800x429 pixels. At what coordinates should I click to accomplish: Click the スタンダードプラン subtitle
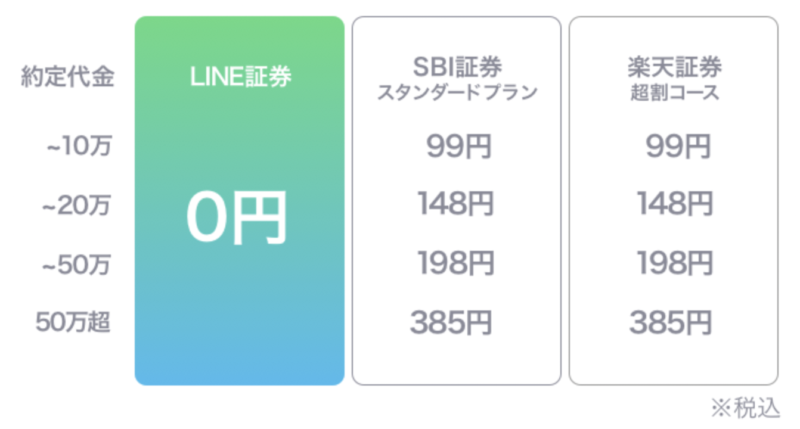(x=457, y=92)
